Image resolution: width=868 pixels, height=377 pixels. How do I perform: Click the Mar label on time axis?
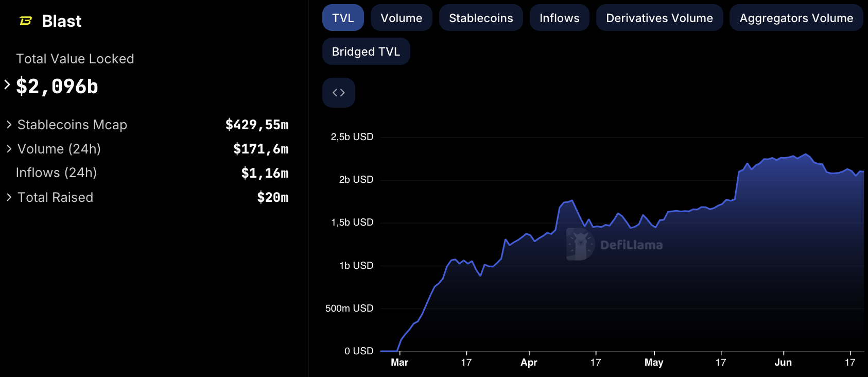[x=400, y=363]
